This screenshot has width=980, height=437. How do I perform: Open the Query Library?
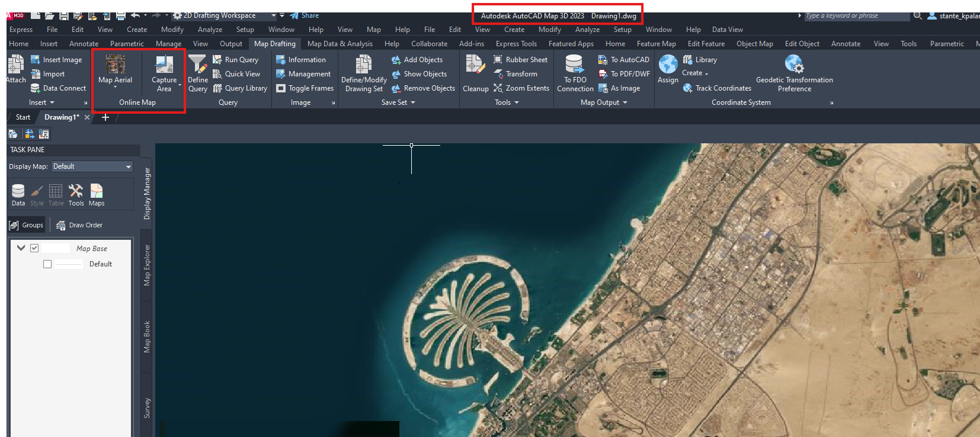[x=241, y=88]
